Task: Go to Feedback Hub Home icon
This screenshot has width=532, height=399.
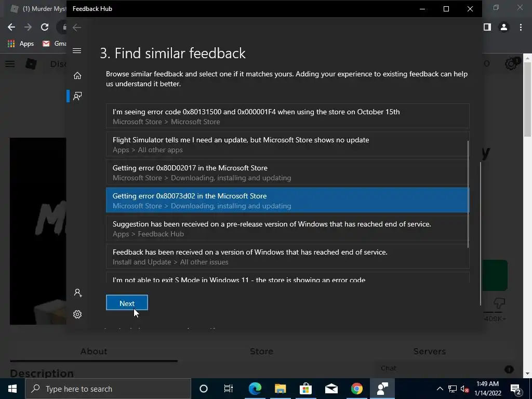Action: click(77, 75)
